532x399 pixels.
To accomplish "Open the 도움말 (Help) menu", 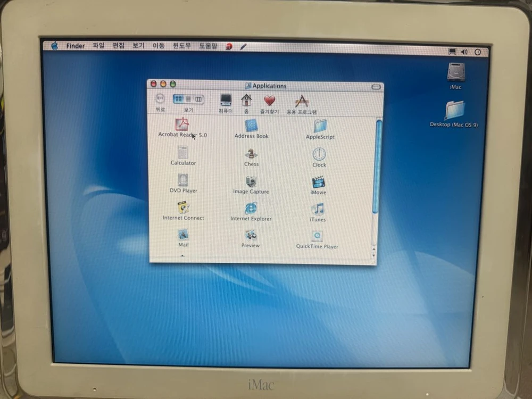I will 208,46.
